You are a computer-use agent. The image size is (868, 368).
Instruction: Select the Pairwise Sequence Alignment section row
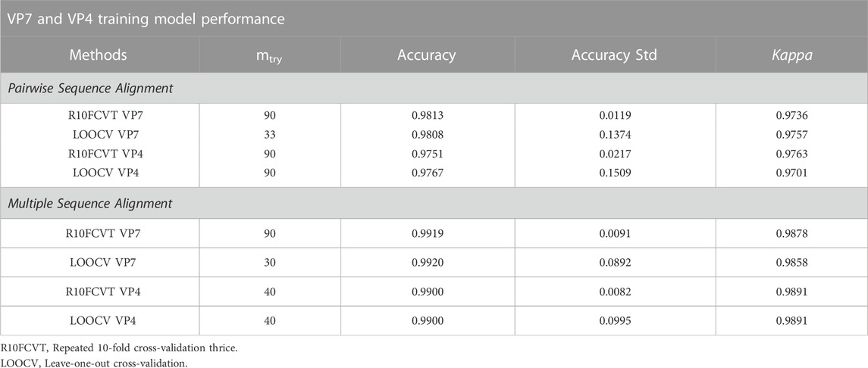pos(434,88)
